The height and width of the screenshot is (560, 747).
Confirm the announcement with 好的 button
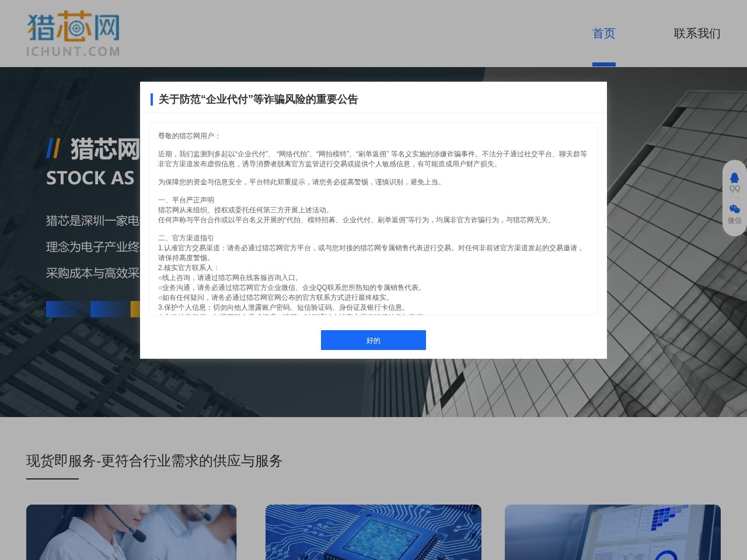coord(373,340)
